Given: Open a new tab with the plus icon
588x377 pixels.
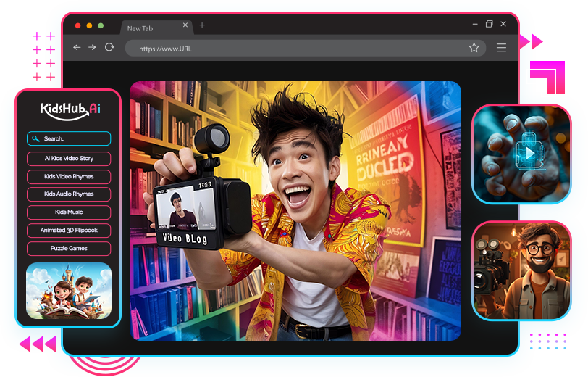Looking at the screenshot, I should [202, 25].
